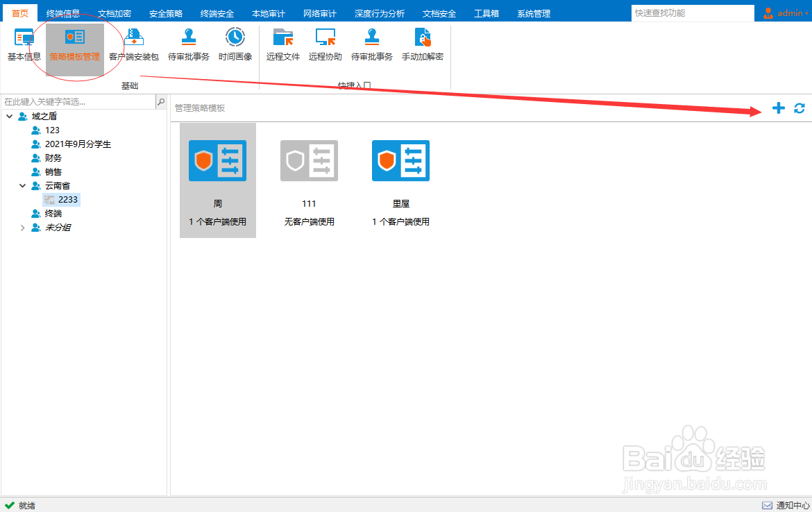Click the "1 个客户端使用" text under 周
The image size is (812, 512).
point(217,221)
